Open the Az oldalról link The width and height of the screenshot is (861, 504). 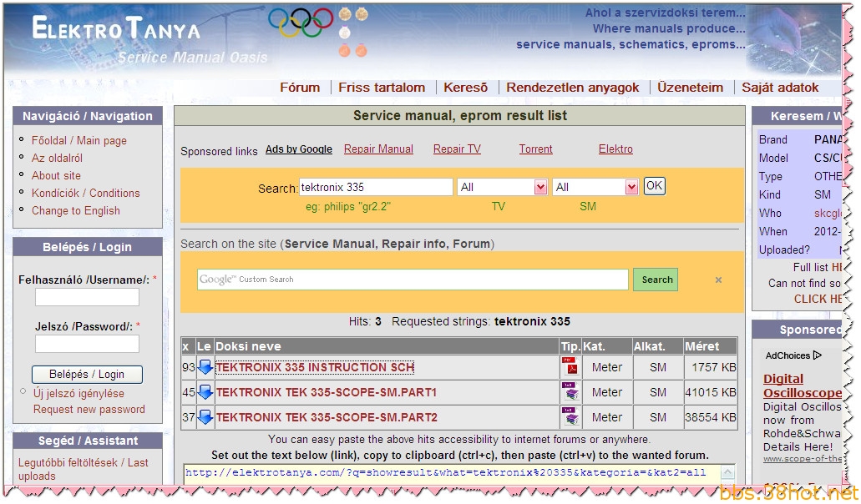57,158
